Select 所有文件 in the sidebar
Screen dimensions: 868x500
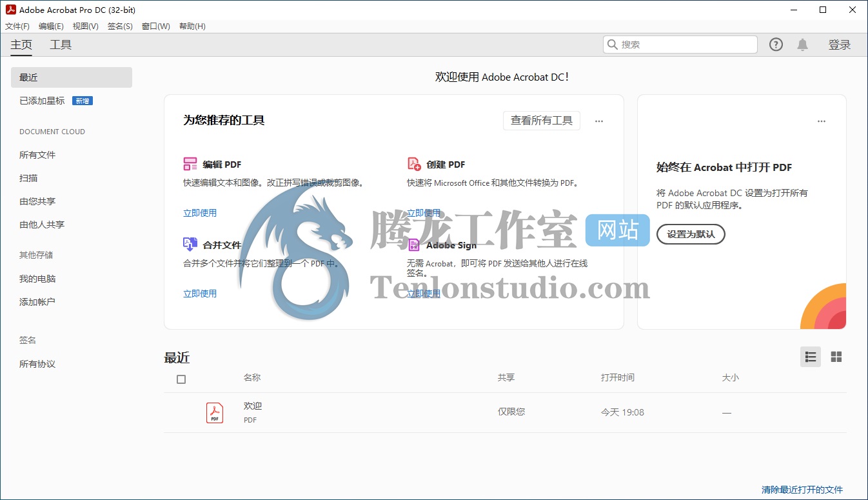coord(37,155)
